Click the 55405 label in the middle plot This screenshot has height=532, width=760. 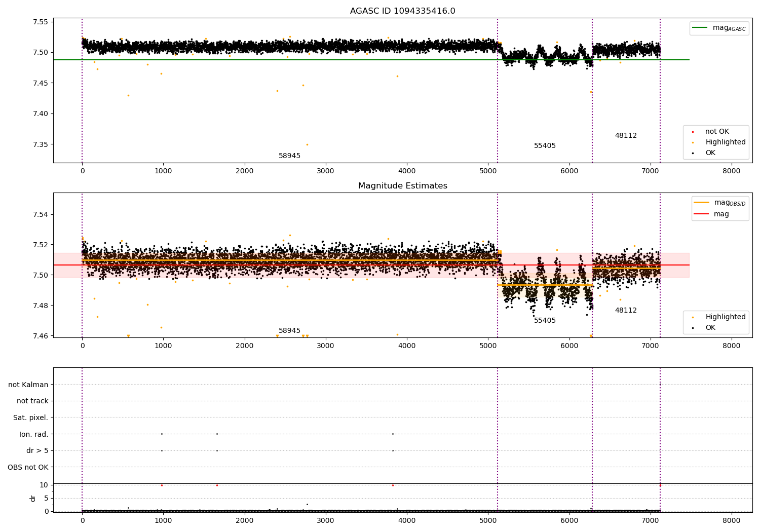pyautogui.click(x=545, y=321)
